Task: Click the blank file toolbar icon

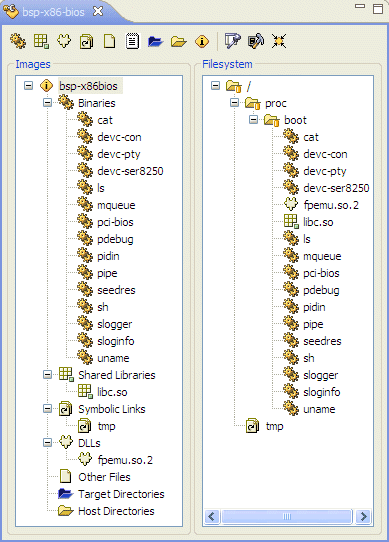Action: (x=110, y=41)
